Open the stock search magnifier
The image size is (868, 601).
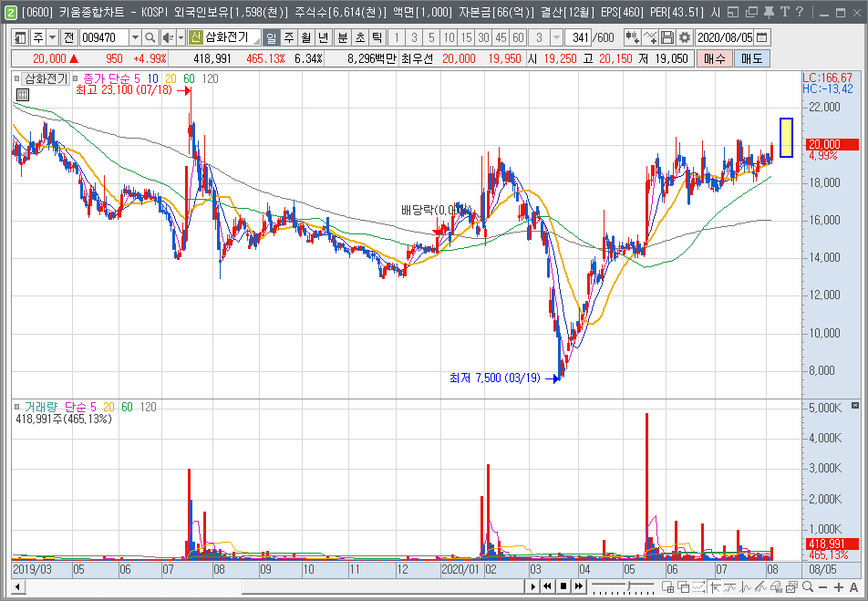tap(150, 37)
